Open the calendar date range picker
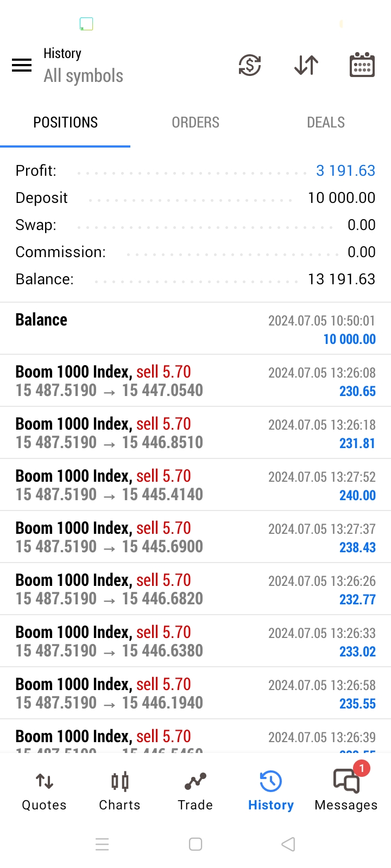This screenshot has height=868, width=391. (362, 66)
